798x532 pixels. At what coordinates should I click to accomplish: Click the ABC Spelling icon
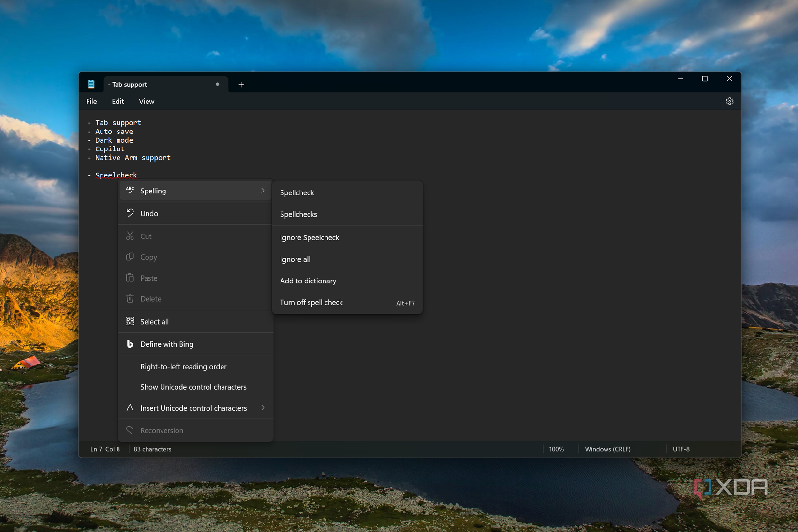pyautogui.click(x=129, y=190)
